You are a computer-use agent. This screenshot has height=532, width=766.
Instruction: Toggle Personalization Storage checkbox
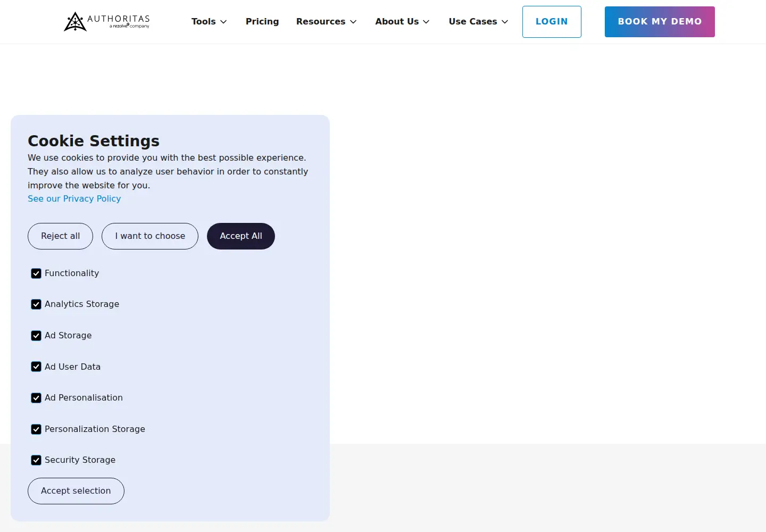36,429
